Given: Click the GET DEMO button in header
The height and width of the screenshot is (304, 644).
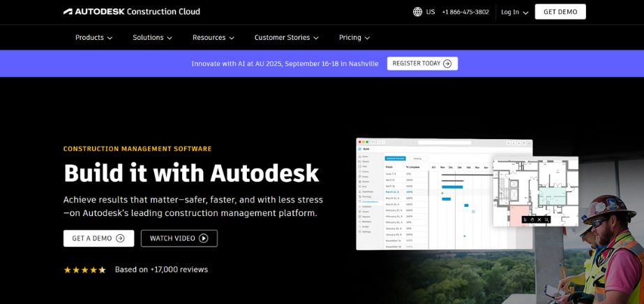Looking at the screenshot, I should tap(560, 12).
